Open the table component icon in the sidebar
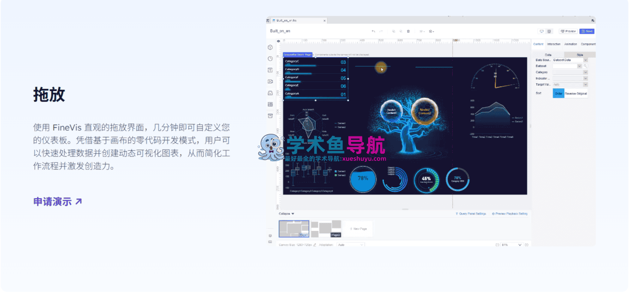Screen dimensions: 644x296 pos(270,104)
